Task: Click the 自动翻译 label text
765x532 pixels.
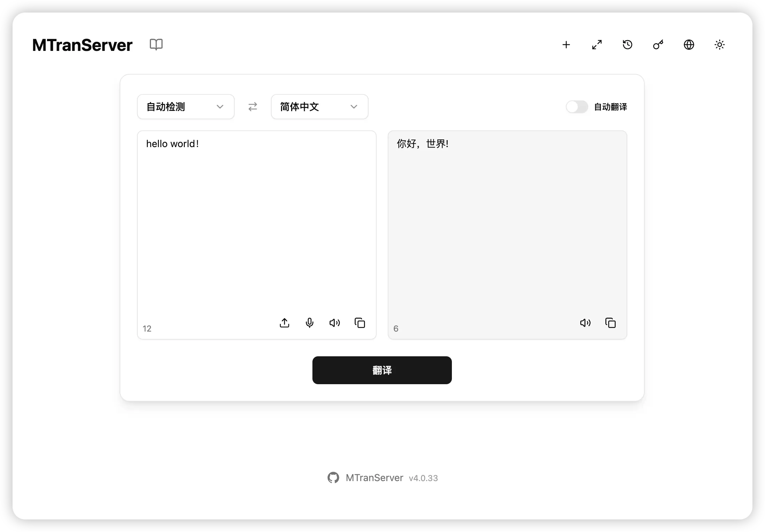Action: 611,107
